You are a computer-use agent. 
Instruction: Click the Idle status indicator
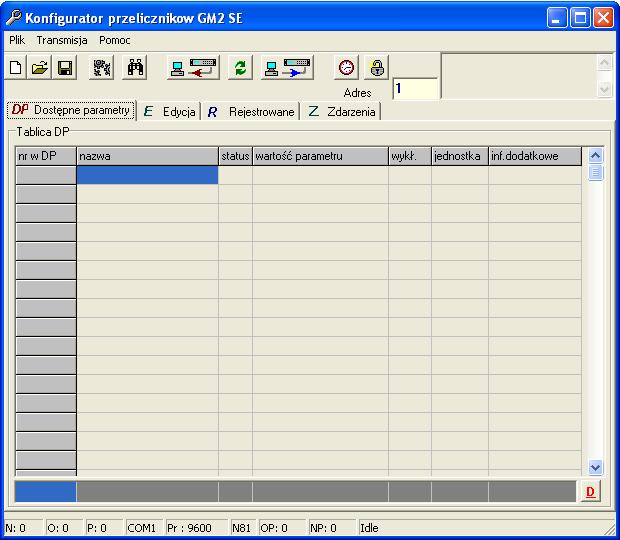369,528
